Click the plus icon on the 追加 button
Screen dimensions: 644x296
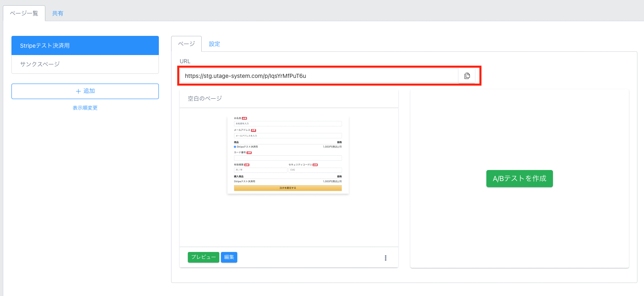[x=78, y=91]
